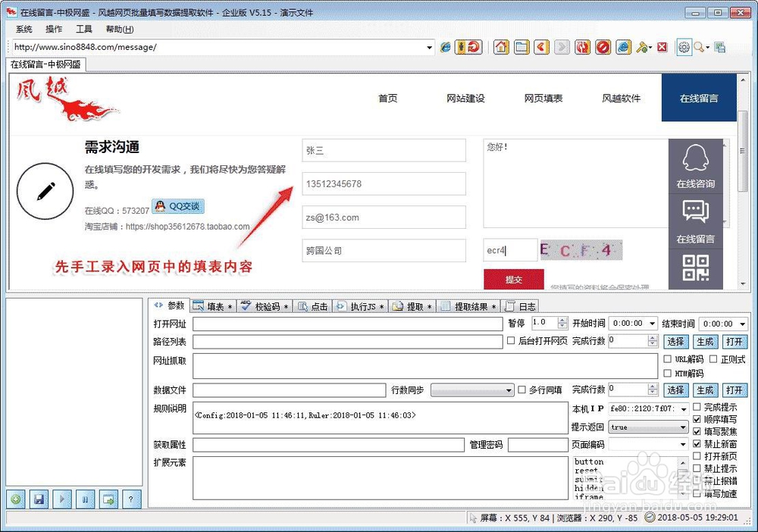Expand the 页面编码 dropdown
Screen dimensions: 758x532
coord(683,444)
